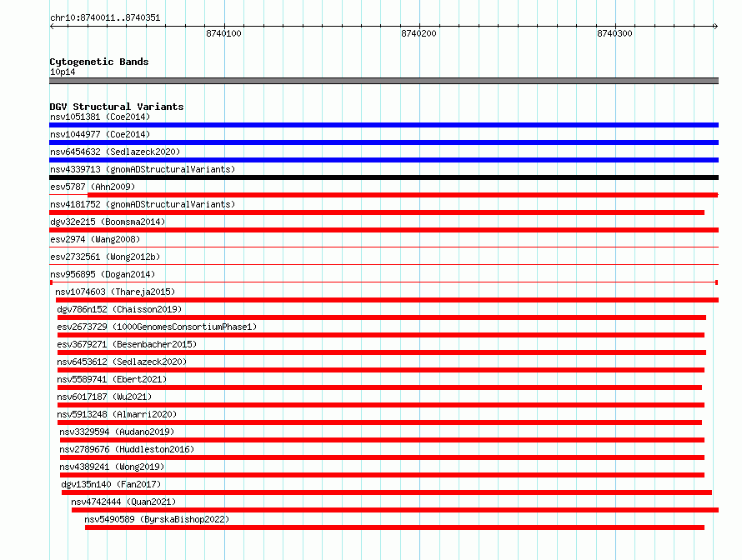
Task: Click the 8740200 ruler position
Action: point(419,33)
